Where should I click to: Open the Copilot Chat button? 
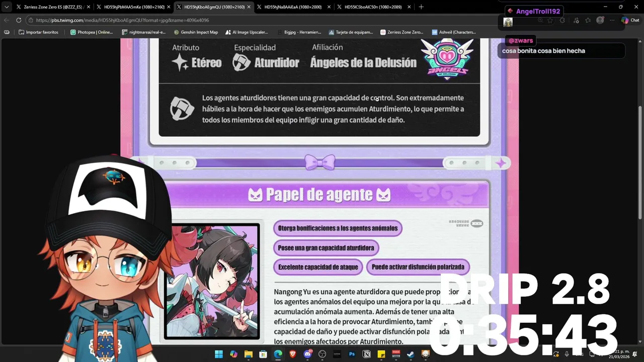(630, 20)
